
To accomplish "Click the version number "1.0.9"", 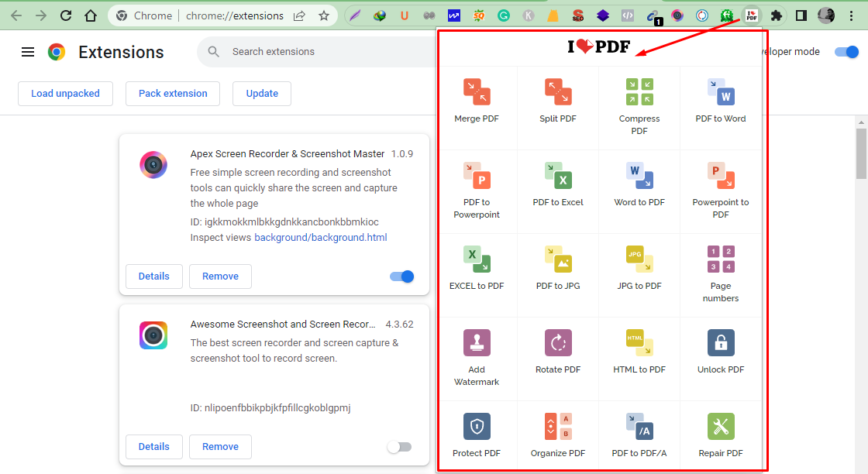I will coord(402,154).
